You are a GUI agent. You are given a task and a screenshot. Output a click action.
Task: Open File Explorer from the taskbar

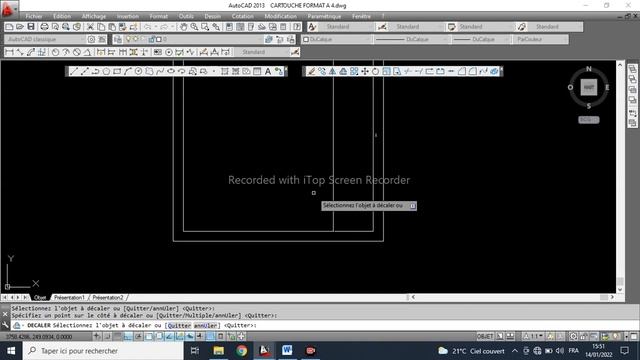218,351
